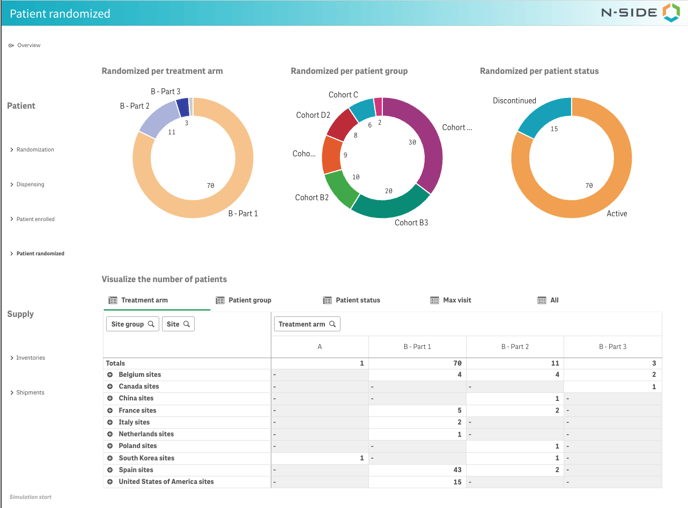
Task: Expand the Spain sites row
Action: tap(110, 470)
